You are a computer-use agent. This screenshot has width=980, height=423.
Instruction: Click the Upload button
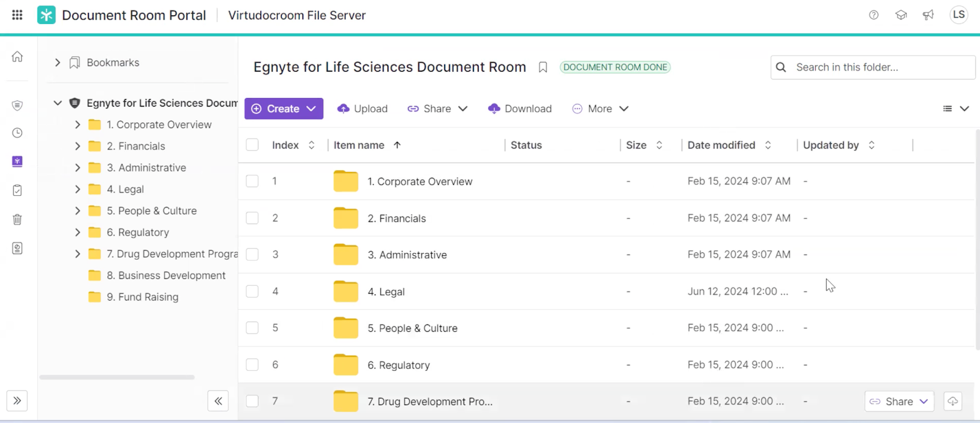click(363, 109)
